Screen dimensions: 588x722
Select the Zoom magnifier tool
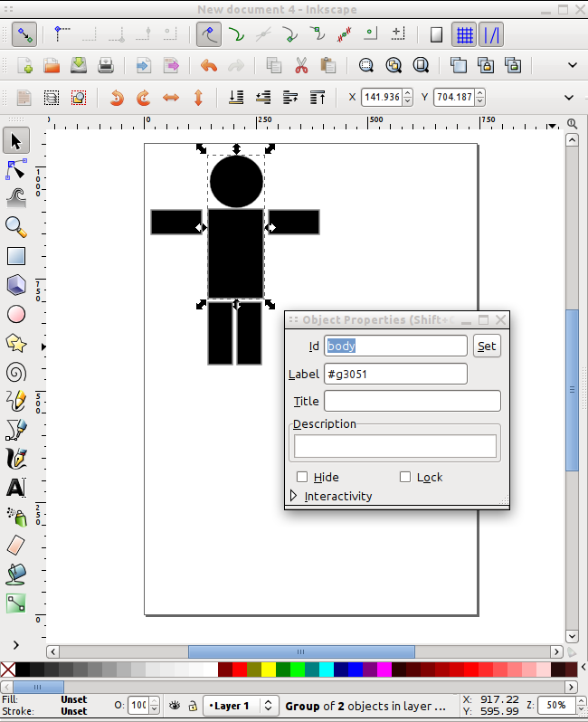coord(16,227)
